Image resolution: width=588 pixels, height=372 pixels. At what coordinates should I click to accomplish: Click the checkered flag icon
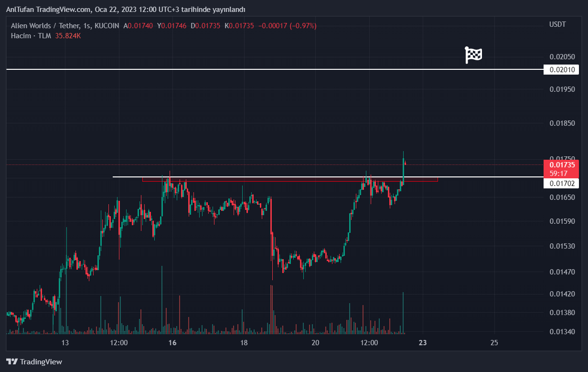coord(473,55)
